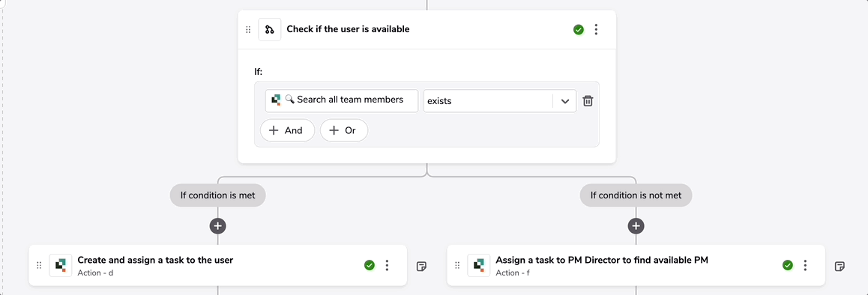Click the green check status on Create and assign a task step

pos(370,266)
